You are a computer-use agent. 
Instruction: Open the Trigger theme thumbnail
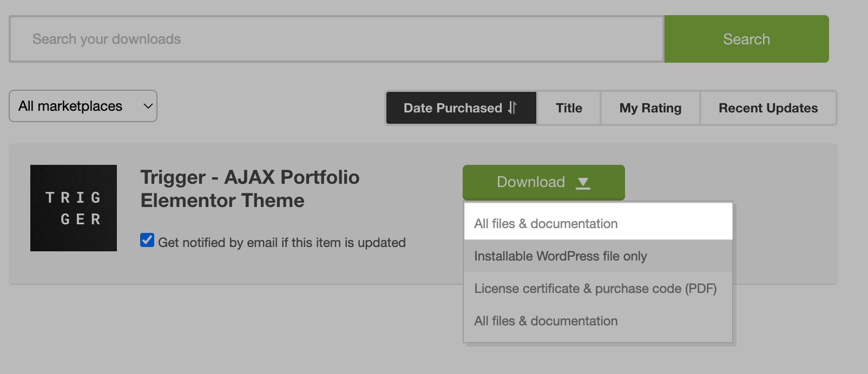(x=74, y=208)
